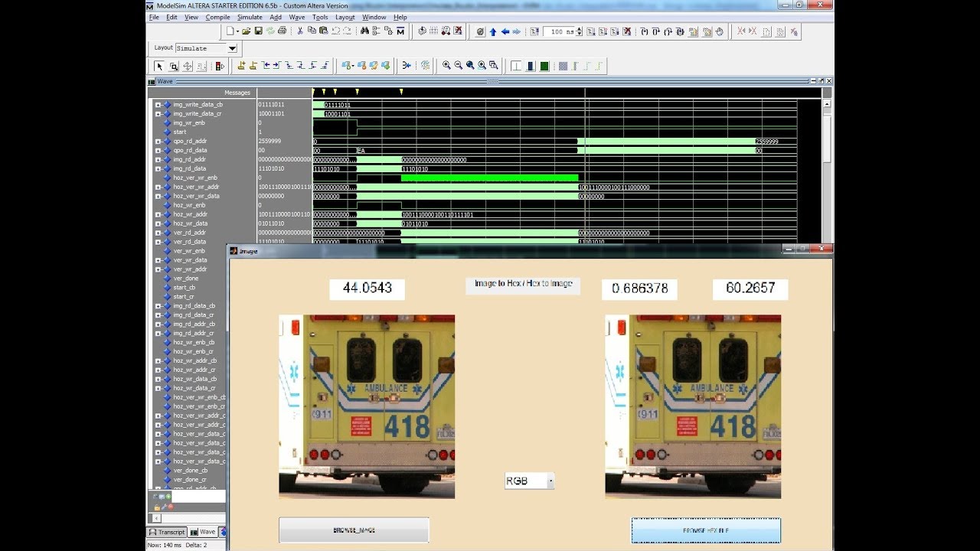Open the Layout Simulate dropdown
The height and width of the screenshot is (551, 980).
(x=232, y=48)
